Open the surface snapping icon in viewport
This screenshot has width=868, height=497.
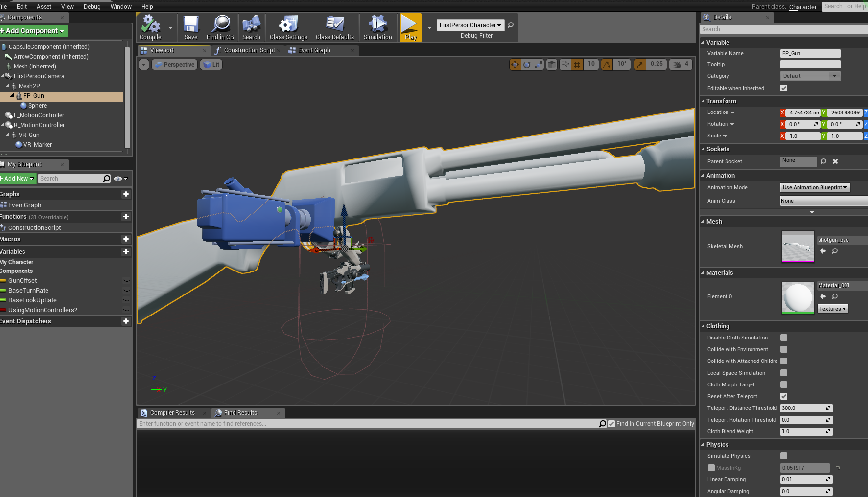tap(565, 65)
